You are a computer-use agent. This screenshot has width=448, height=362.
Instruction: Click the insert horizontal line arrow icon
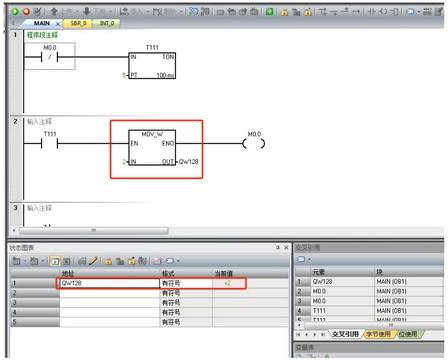coord(357,12)
